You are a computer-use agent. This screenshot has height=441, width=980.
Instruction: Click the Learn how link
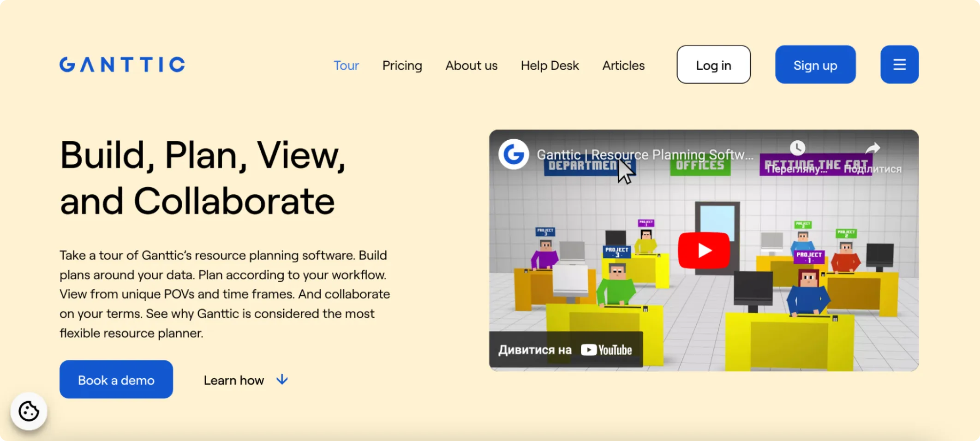coord(234,380)
